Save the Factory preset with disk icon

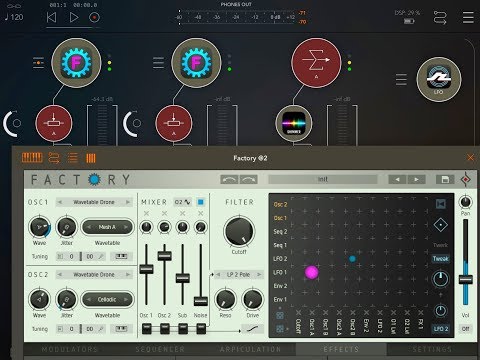(x=445, y=180)
